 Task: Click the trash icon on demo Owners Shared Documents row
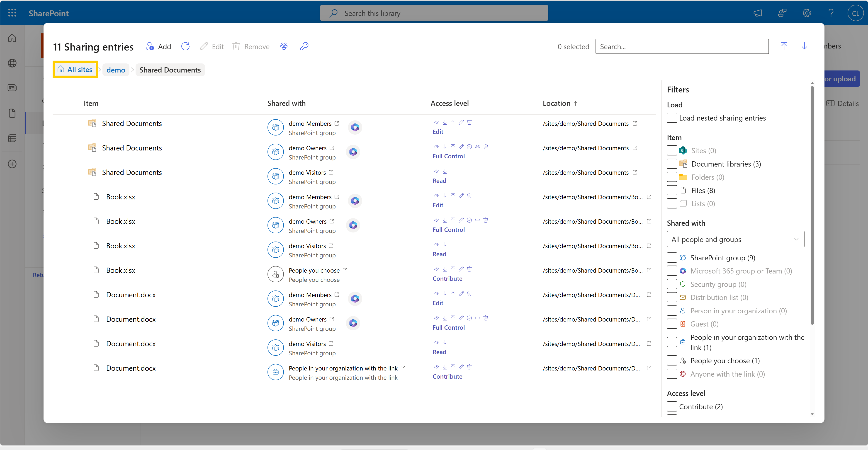486,147
